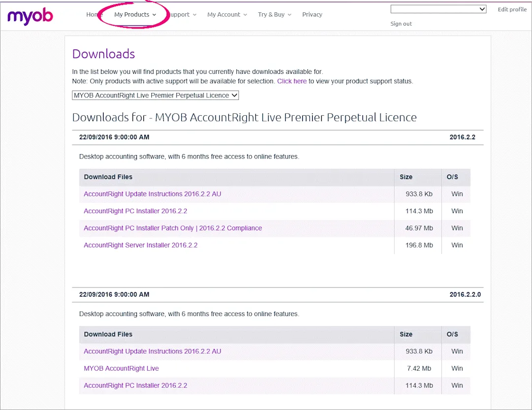Download AccountRight Server Installer 2016.2.2
The image size is (532, 410).
(x=140, y=245)
